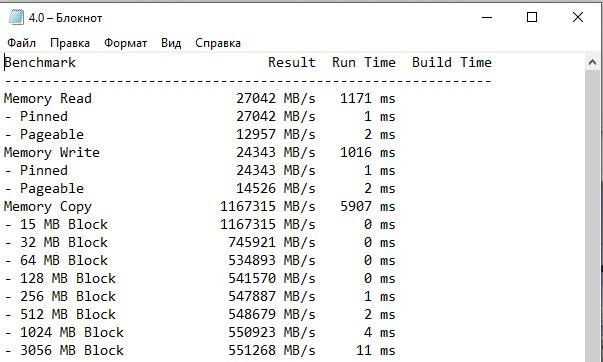This screenshot has width=603, height=362.
Task: Click the Notepad icon in title bar
Action: [x=16, y=18]
